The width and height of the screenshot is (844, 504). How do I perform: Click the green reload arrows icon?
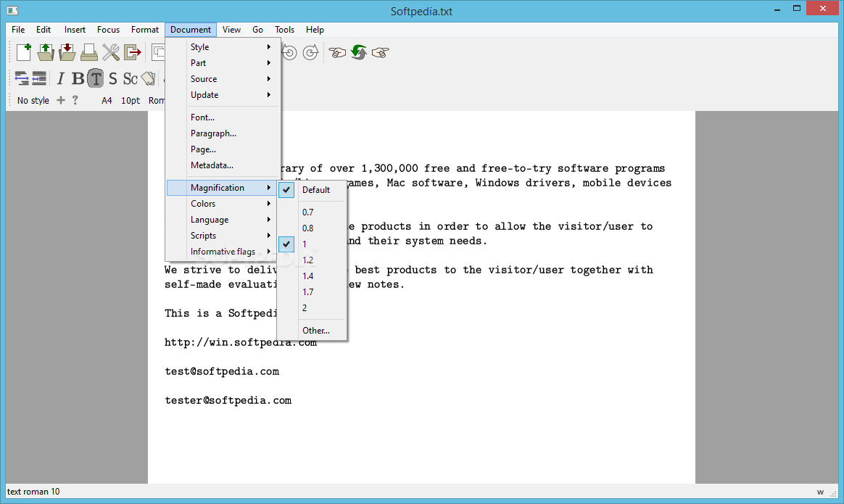pos(358,52)
